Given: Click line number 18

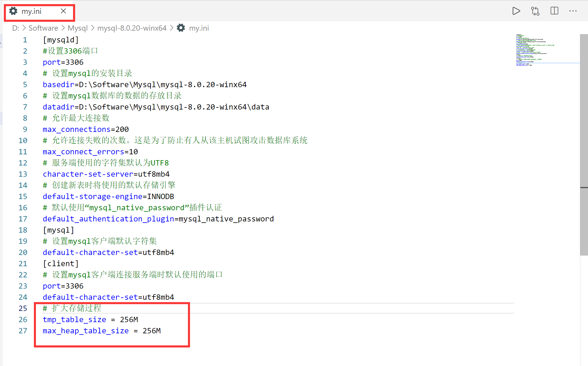Looking at the screenshot, I should (23, 230).
